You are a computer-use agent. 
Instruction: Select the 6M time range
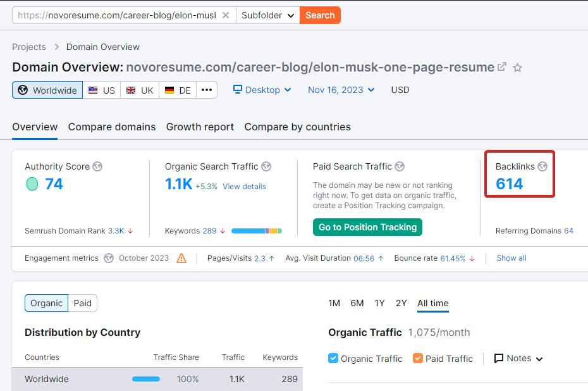tap(357, 303)
